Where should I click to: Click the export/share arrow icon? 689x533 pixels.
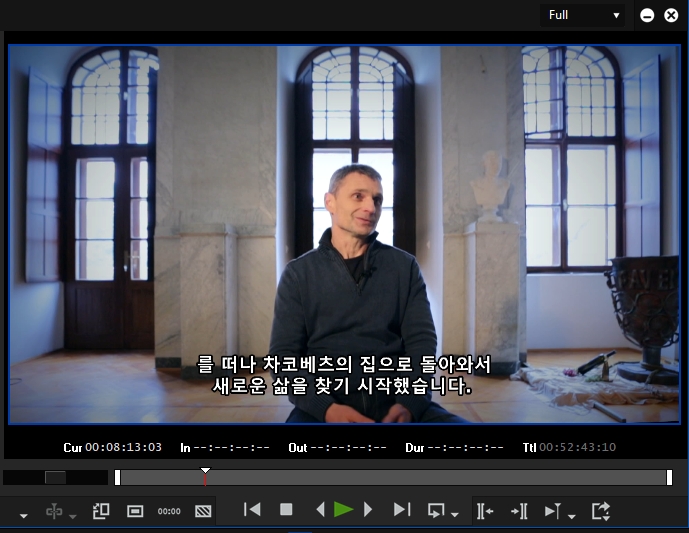(601, 511)
